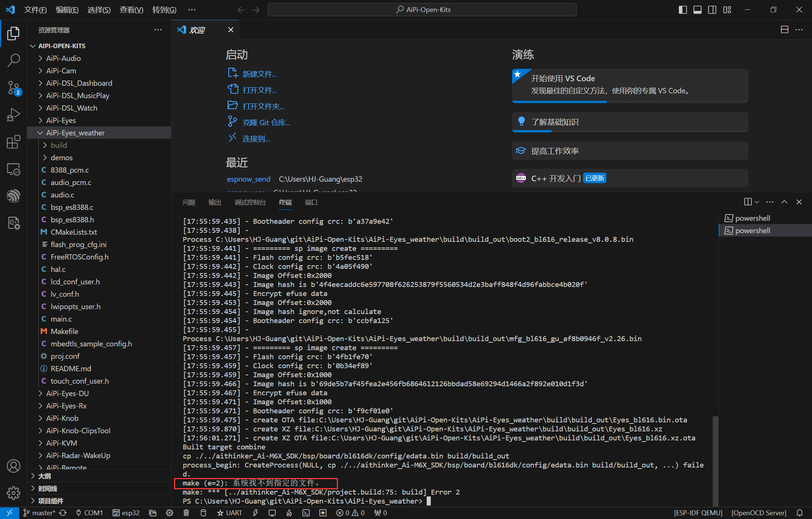Open CMakeLists.txt in the explorer

[x=74, y=232]
